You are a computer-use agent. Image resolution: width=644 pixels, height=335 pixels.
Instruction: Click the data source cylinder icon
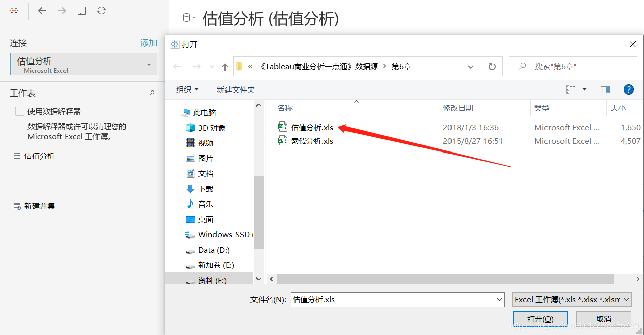coord(186,18)
